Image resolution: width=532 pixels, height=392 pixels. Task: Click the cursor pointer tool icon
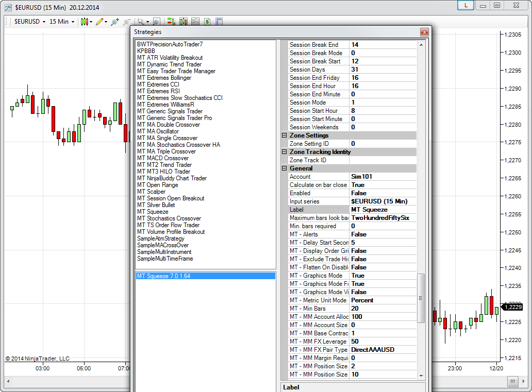click(141, 22)
